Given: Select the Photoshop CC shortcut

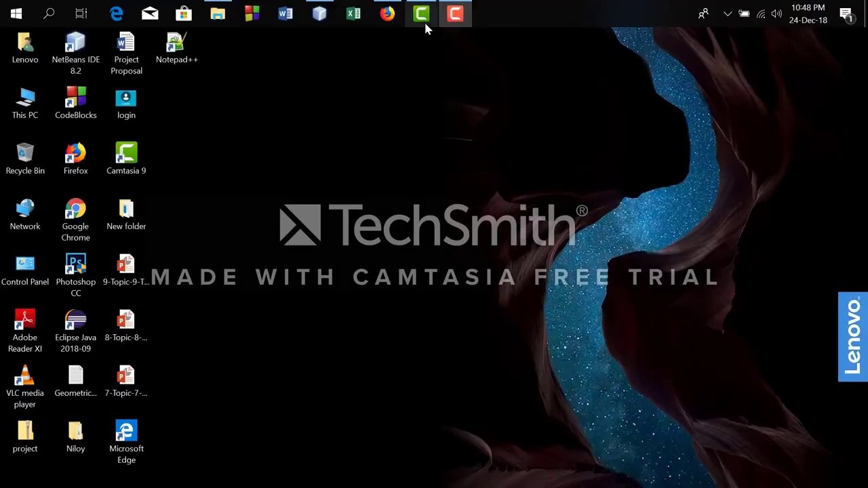Looking at the screenshot, I should [x=75, y=266].
